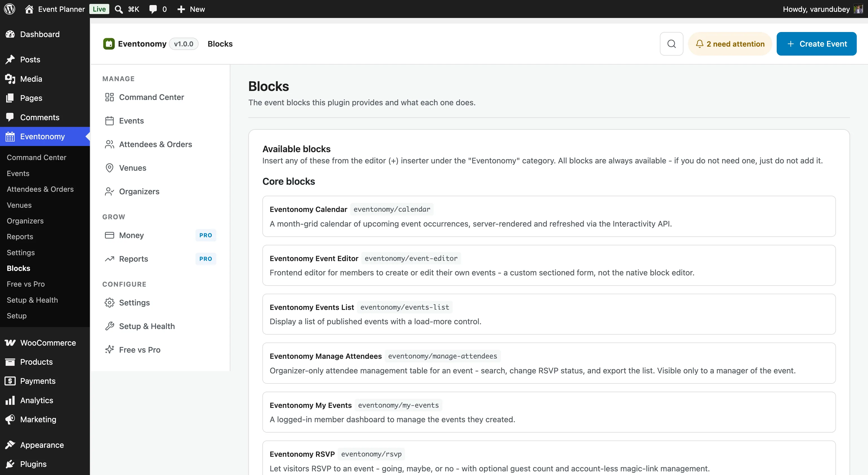Click the admin bar search magnifier icon
Image resolution: width=868 pixels, height=475 pixels.
[119, 9]
